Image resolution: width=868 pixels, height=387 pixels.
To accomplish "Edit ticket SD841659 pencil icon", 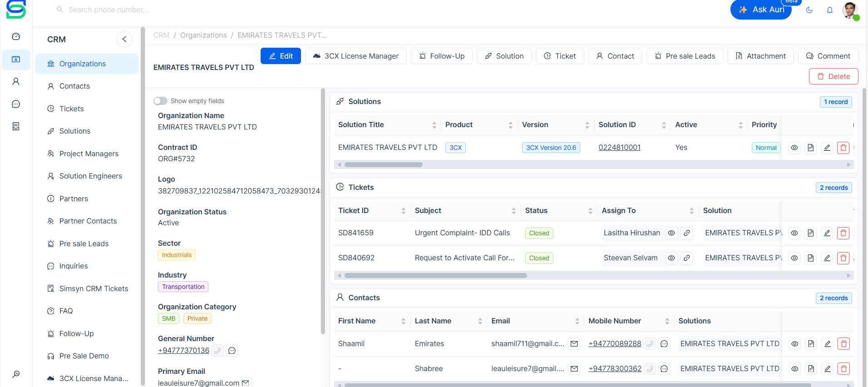I will click(827, 233).
